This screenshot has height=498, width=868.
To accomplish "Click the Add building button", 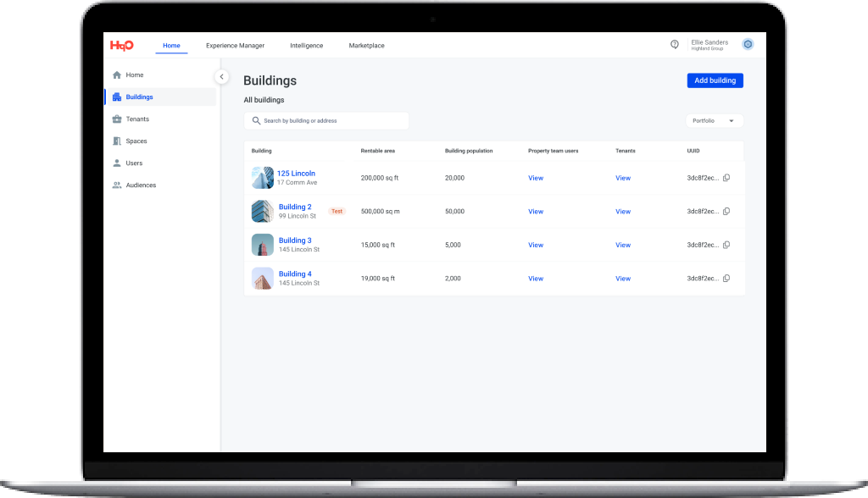I will tap(715, 80).
